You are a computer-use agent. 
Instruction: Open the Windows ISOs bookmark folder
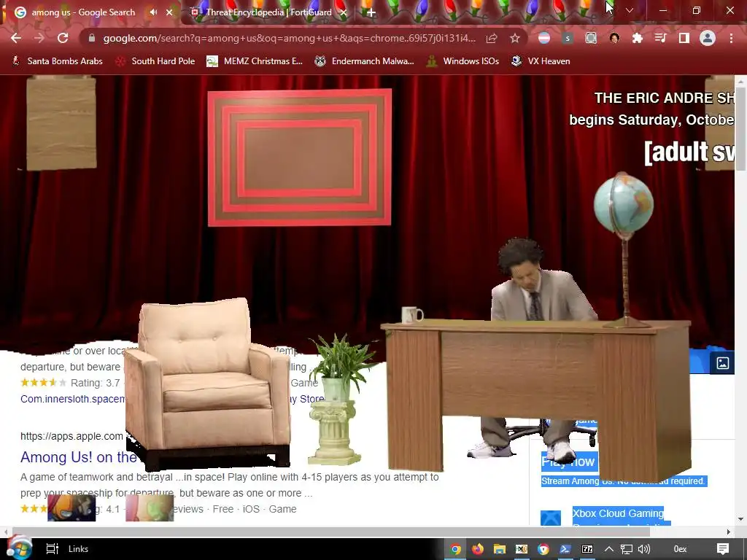(462, 61)
